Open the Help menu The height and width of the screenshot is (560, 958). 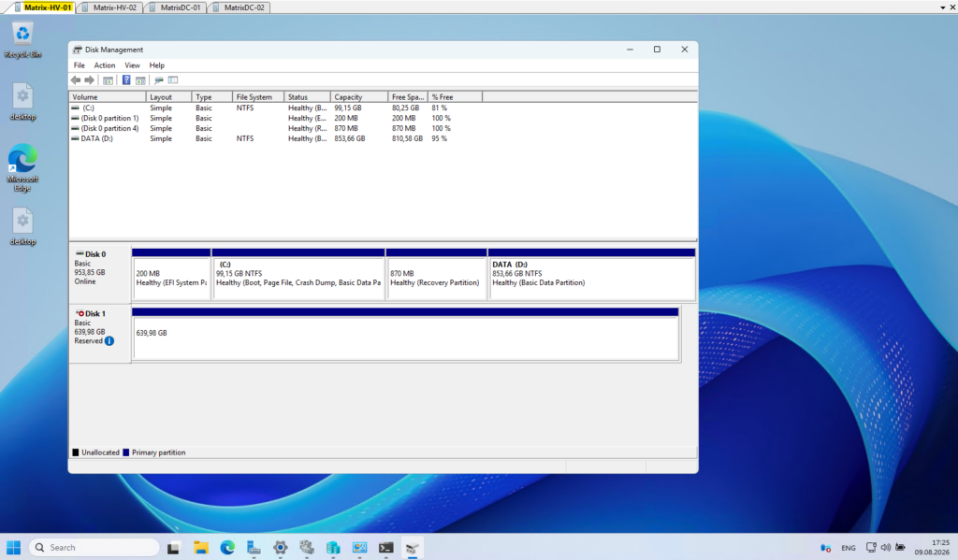click(x=157, y=65)
